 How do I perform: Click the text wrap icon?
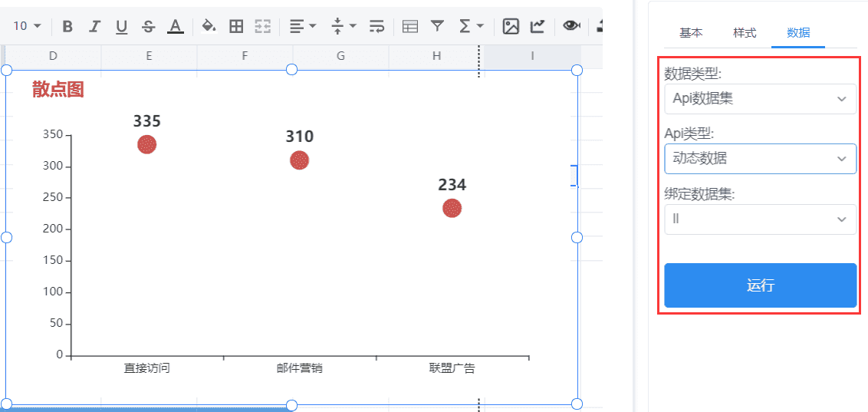376,27
